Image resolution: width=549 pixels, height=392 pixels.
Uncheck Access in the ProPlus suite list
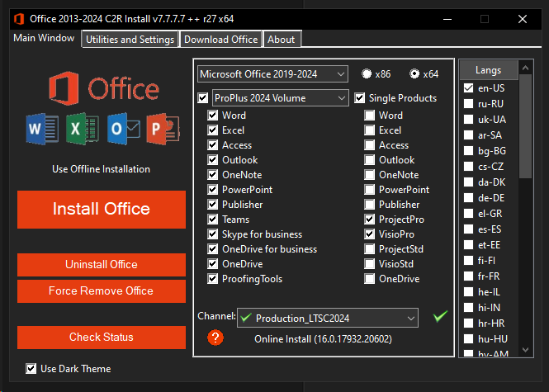212,145
